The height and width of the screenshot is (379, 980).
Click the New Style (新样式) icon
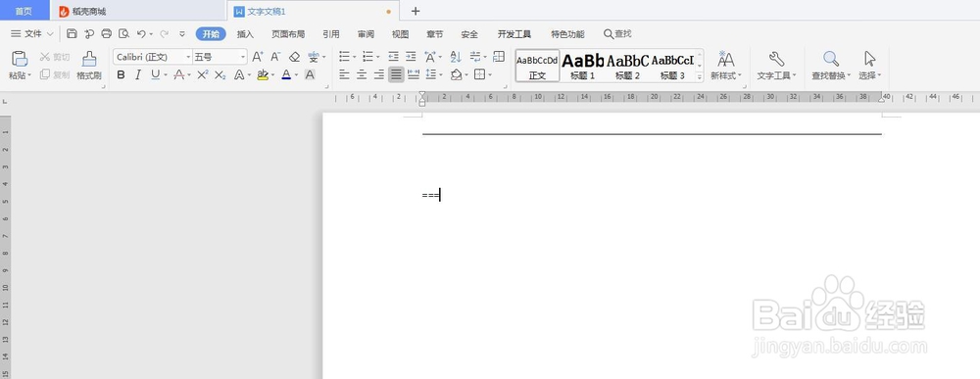[x=725, y=60]
